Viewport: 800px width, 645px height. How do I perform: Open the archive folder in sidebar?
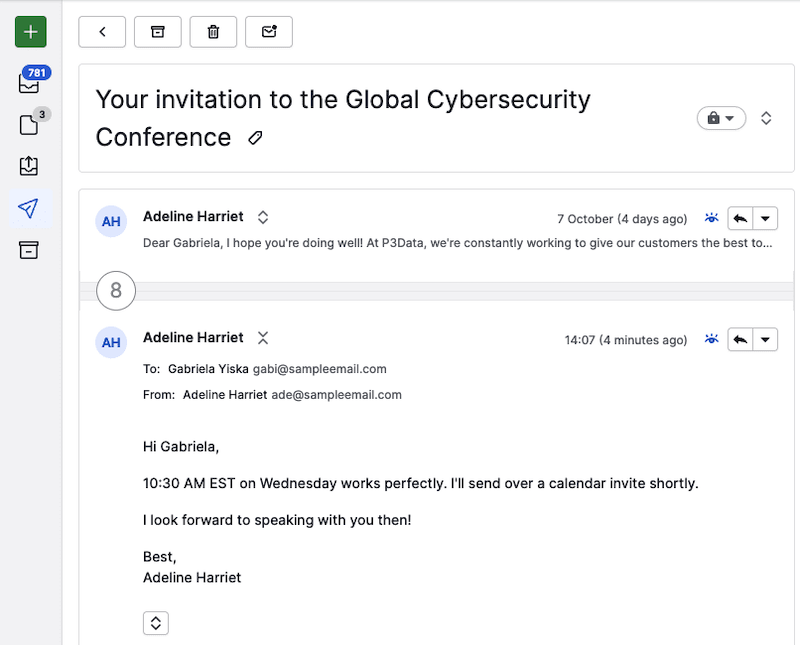[x=29, y=249]
